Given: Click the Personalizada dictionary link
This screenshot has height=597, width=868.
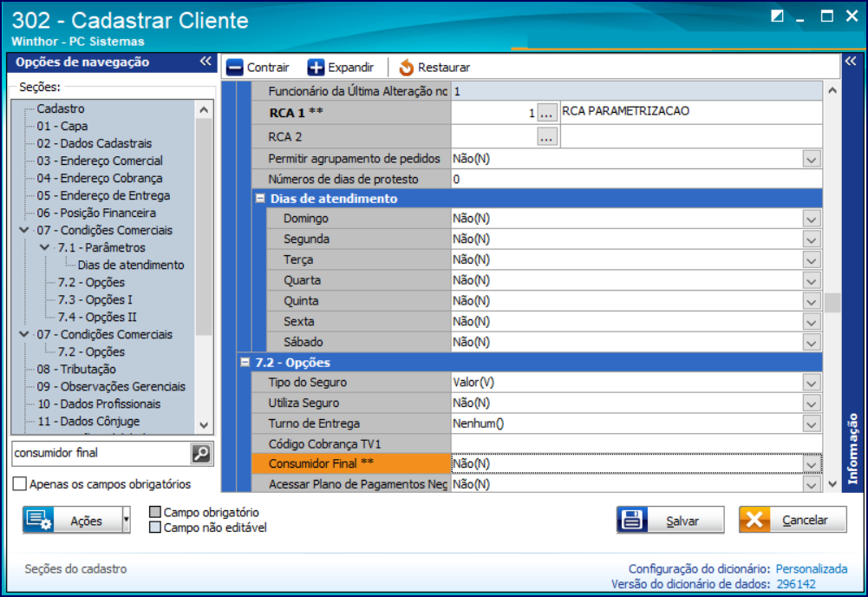Looking at the screenshot, I should (x=812, y=568).
